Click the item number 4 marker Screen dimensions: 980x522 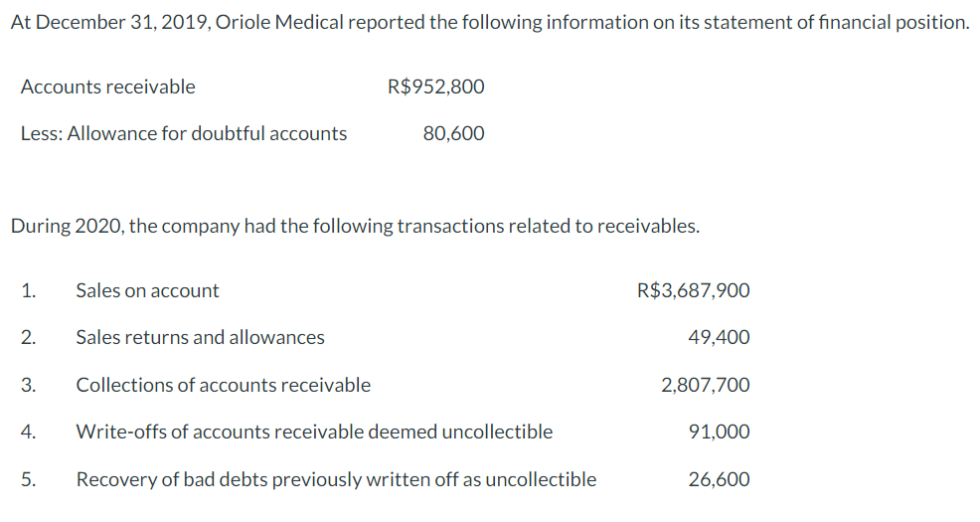[29, 432]
